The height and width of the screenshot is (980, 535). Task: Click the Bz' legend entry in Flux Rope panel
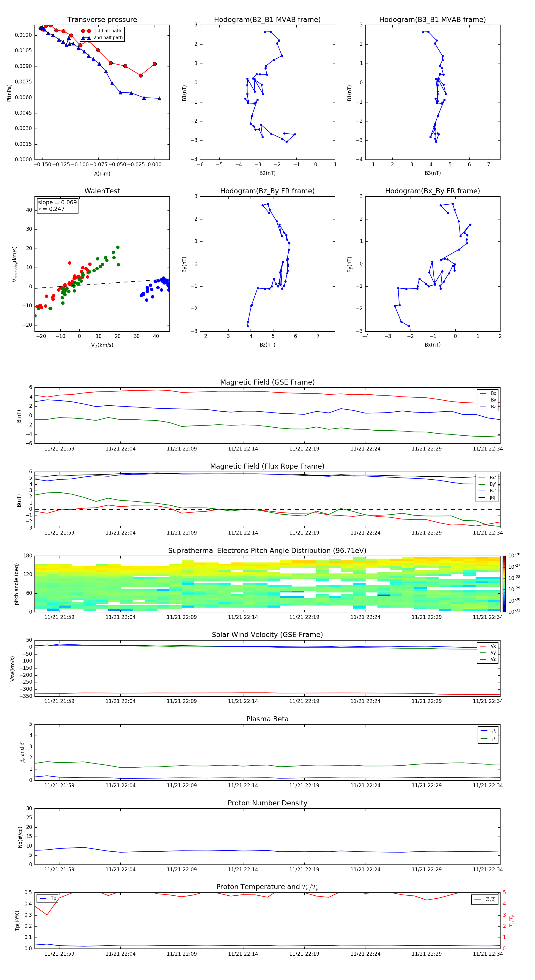[x=487, y=491]
